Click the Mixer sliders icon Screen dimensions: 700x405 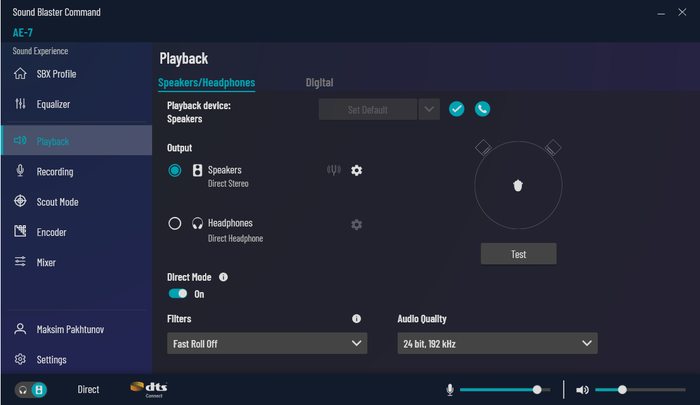(20, 262)
